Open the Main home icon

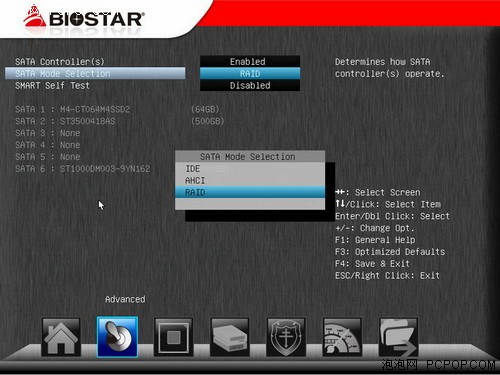click(61, 337)
